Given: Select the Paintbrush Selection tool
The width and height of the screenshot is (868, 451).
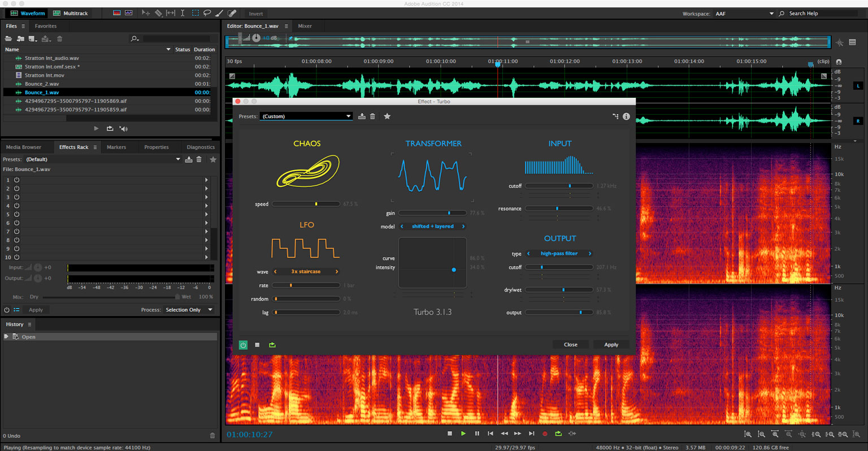Looking at the screenshot, I should tap(219, 13).
